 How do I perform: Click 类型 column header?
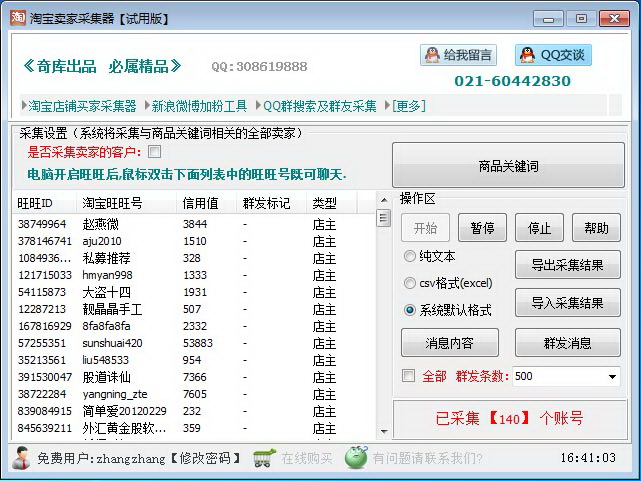[332, 203]
